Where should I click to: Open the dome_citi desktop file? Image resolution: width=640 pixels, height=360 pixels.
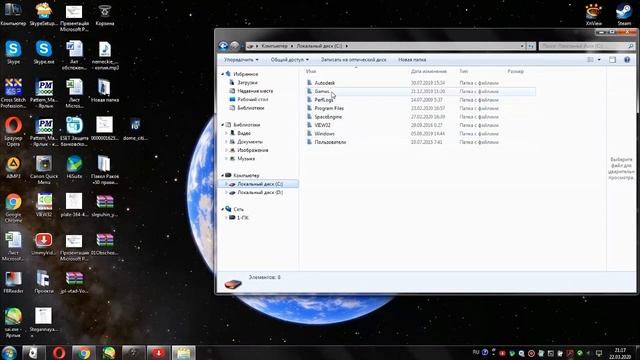[135, 129]
